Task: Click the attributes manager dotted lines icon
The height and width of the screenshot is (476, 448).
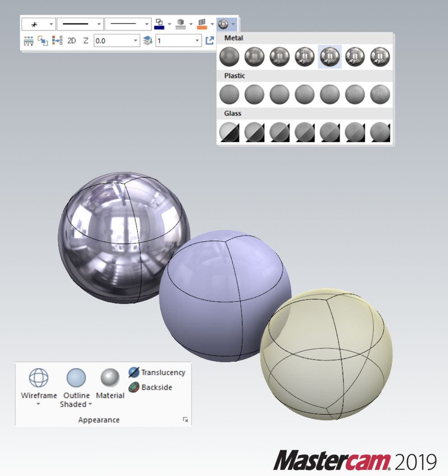Action: [28, 41]
